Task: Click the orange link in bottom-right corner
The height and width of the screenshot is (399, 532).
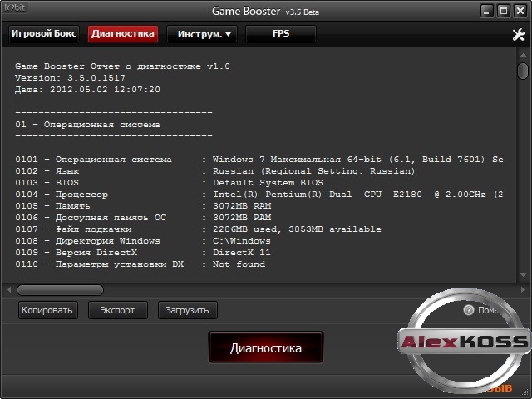Action: [x=499, y=387]
